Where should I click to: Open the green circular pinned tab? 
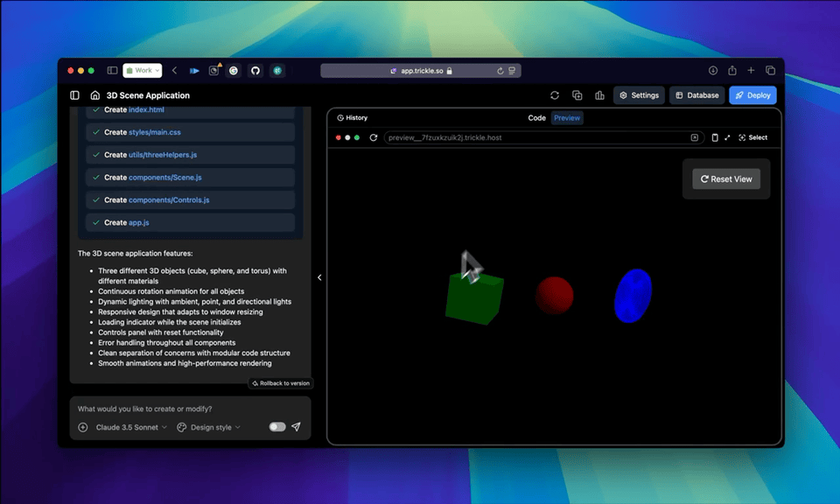pyautogui.click(x=277, y=70)
